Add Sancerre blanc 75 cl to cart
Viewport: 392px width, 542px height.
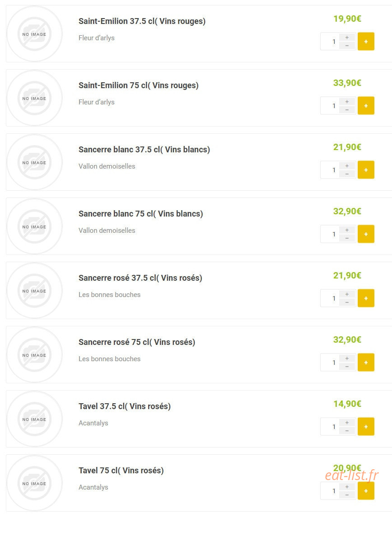tap(366, 234)
